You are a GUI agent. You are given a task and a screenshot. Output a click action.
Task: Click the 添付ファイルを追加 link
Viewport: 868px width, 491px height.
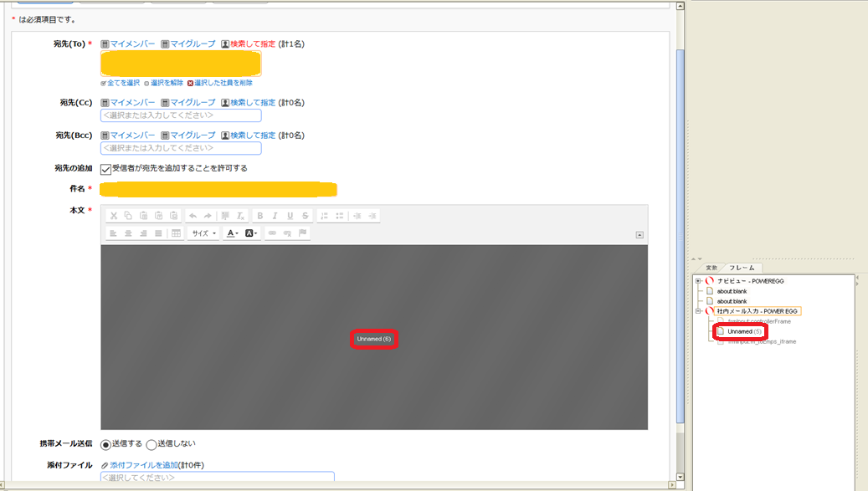click(x=143, y=466)
